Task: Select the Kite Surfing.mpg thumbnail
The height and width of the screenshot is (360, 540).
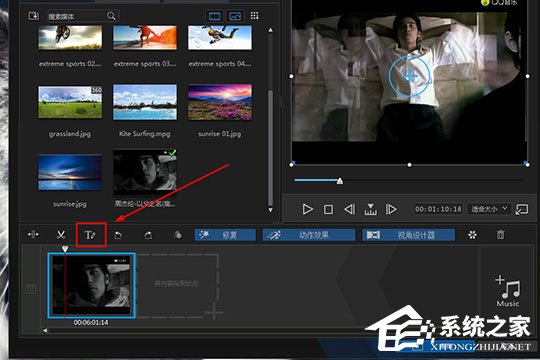Action: pos(145,102)
